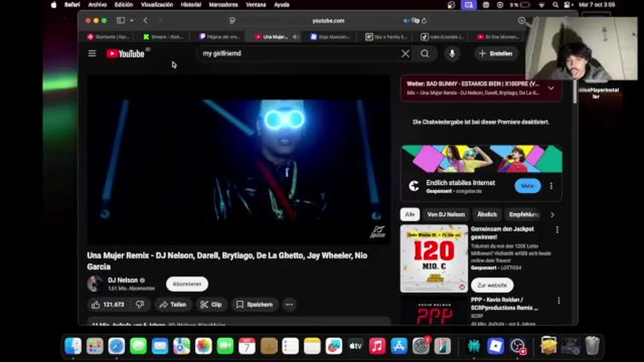
Task: Clear the search text with the X
Action: [x=406, y=53]
